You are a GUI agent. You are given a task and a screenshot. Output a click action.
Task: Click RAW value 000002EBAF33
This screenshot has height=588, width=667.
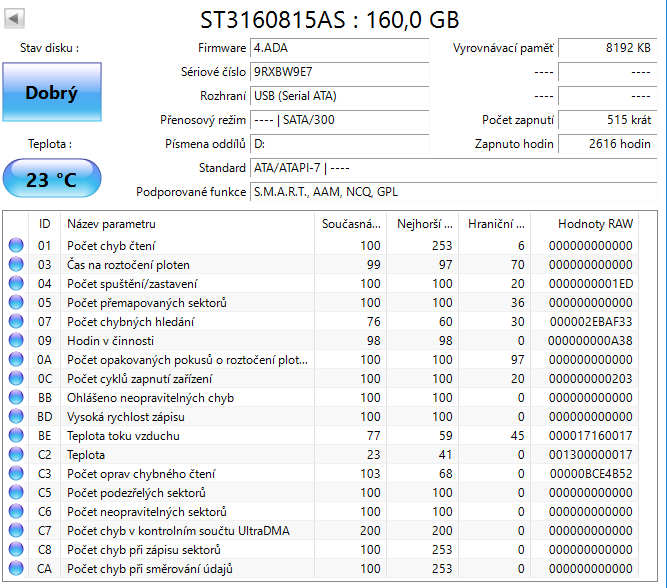(591, 322)
